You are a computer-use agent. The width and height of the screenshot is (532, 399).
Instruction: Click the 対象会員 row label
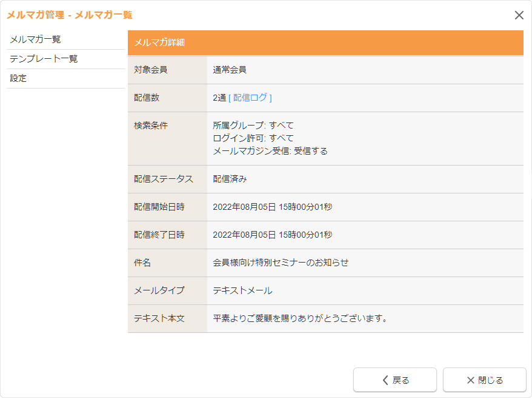[x=151, y=70]
